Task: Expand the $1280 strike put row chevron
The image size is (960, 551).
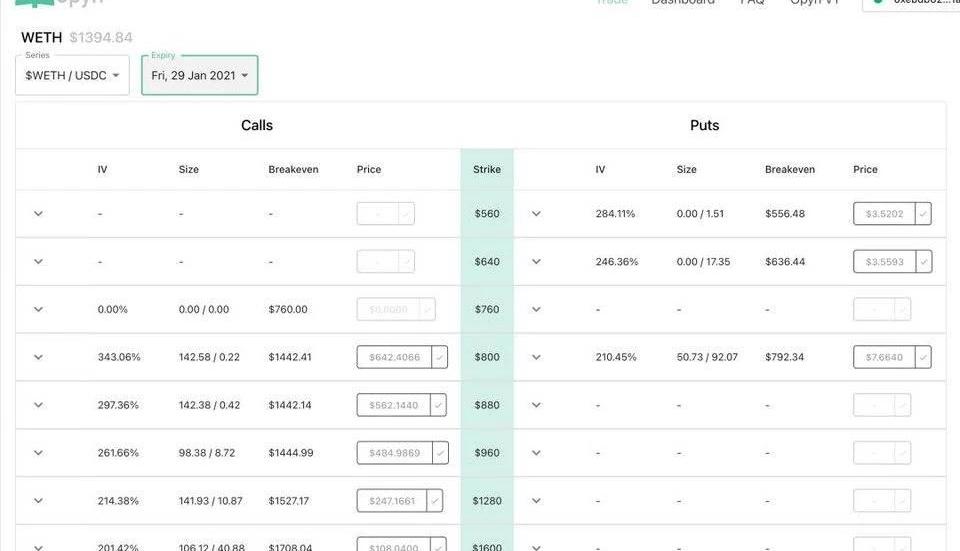Action: (x=536, y=501)
